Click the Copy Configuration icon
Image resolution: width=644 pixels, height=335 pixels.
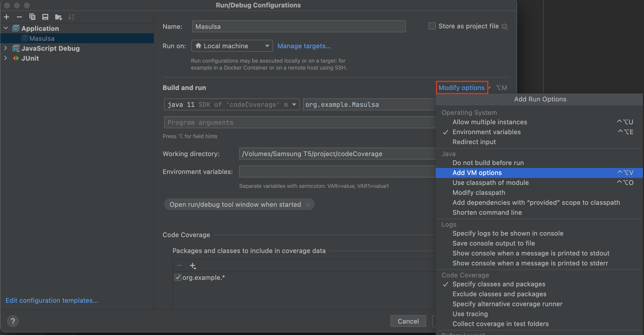pyautogui.click(x=32, y=17)
